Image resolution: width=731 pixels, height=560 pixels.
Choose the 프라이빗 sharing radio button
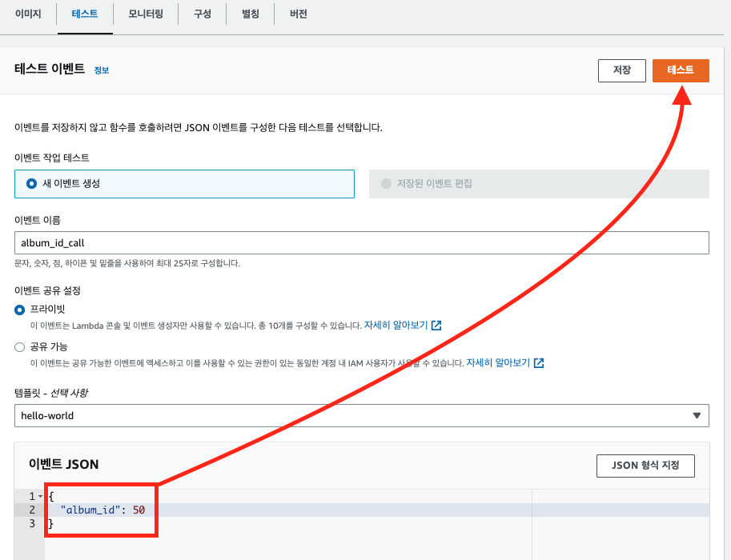click(19, 310)
